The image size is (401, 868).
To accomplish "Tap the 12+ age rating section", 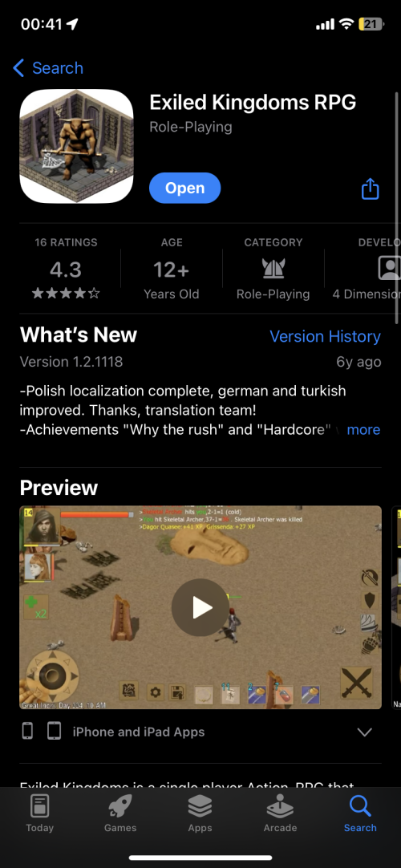I will point(172,269).
